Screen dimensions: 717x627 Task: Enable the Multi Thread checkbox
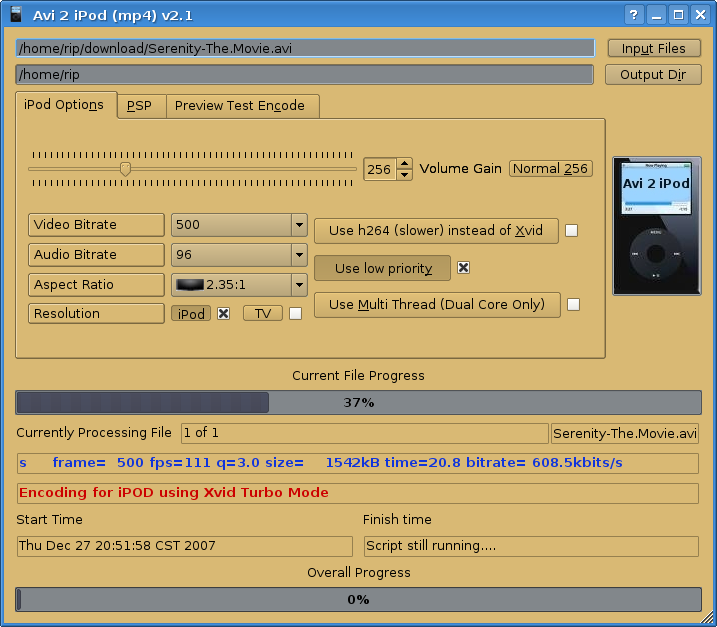click(x=573, y=305)
